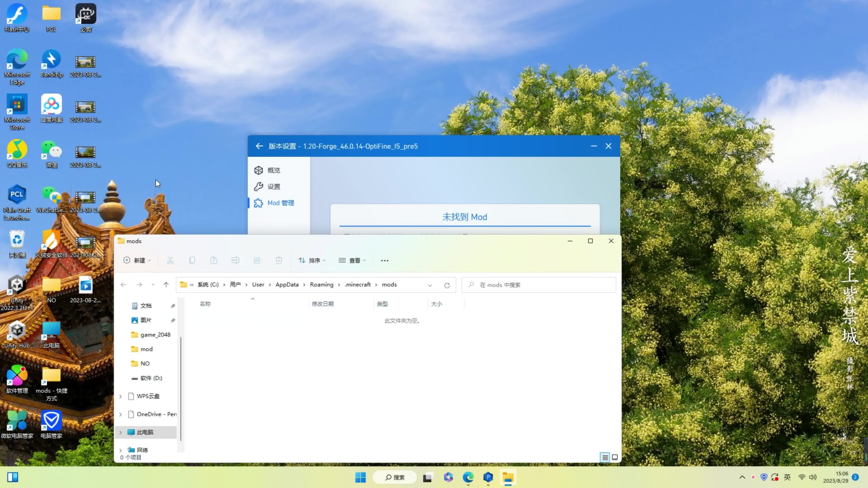Open the 新建 new item dropdown
Image resolution: width=868 pixels, height=488 pixels.
(x=137, y=260)
